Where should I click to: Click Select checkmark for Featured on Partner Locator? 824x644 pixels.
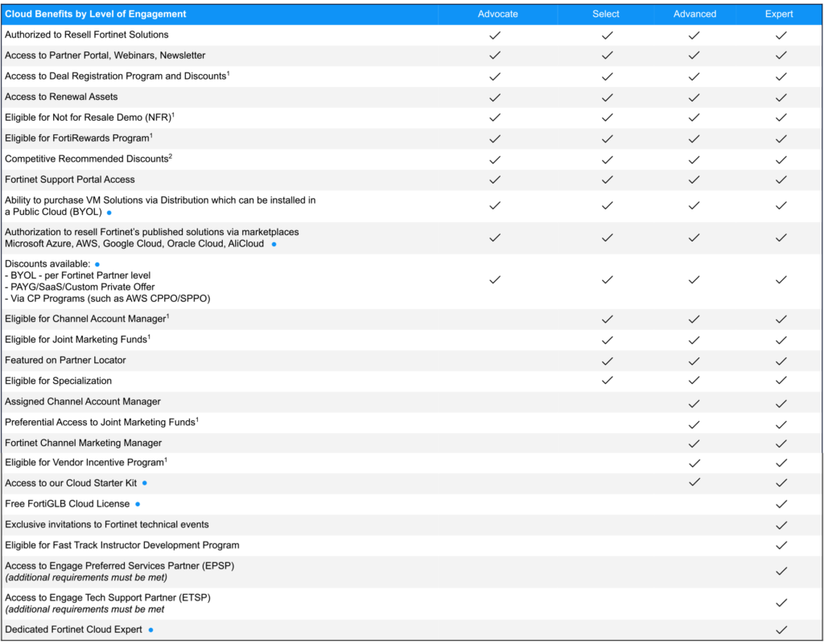click(608, 361)
